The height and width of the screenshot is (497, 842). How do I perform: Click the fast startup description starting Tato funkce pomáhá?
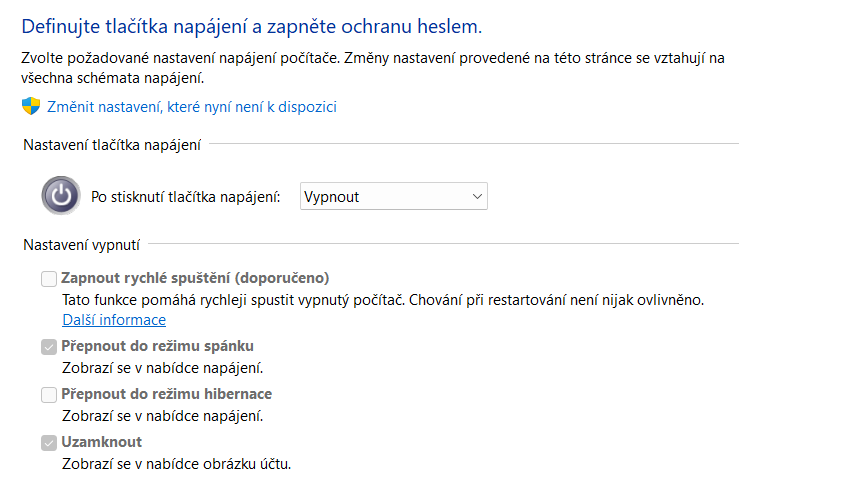click(x=383, y=299)
